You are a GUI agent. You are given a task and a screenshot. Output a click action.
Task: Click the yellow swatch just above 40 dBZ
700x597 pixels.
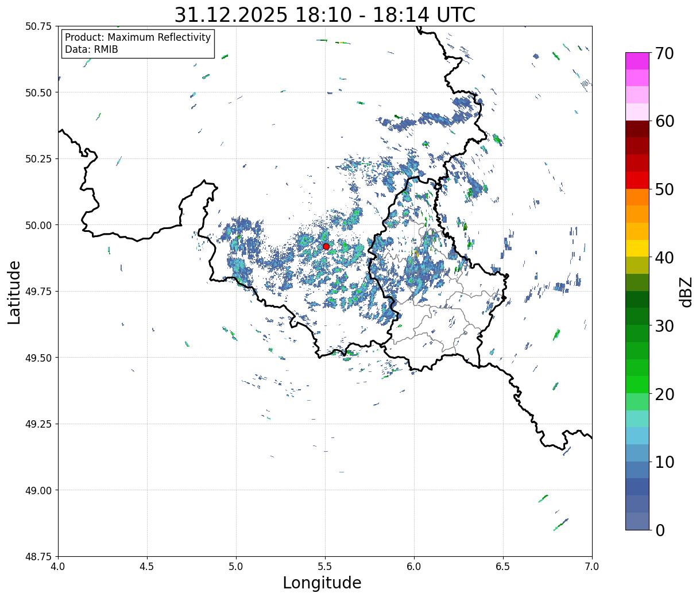click(637, 248)
